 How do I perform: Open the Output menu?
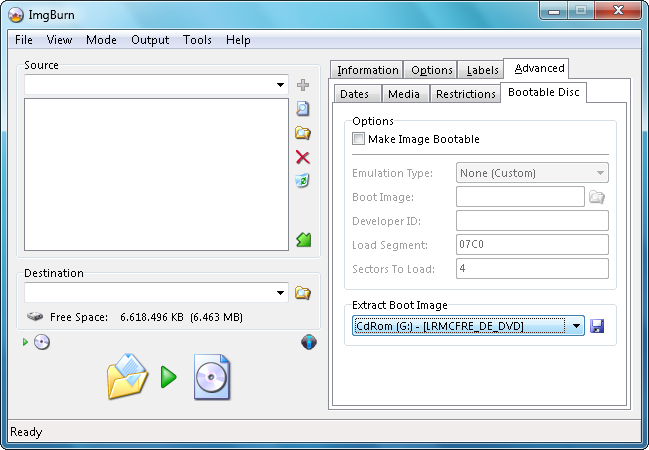(x=150, y=40)
